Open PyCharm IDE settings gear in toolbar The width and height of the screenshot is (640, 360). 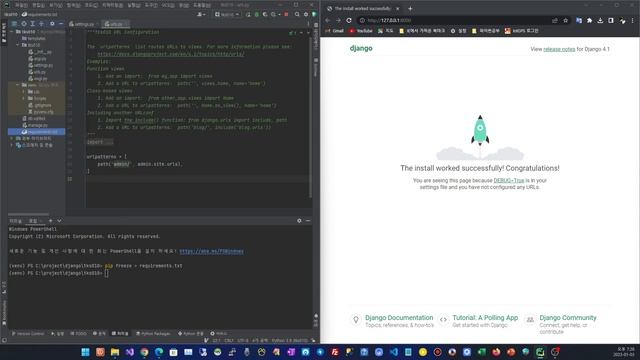(306, 14)
